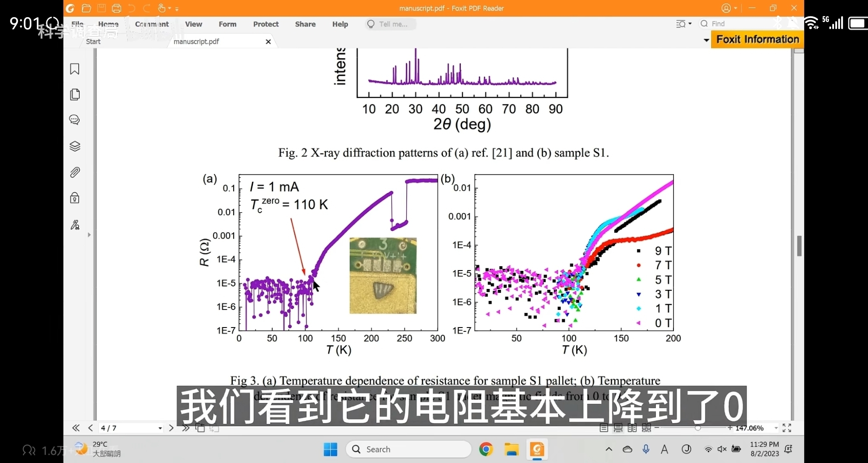
Task: Toggle facing pages view mode
Action: [x=632, y=428]
